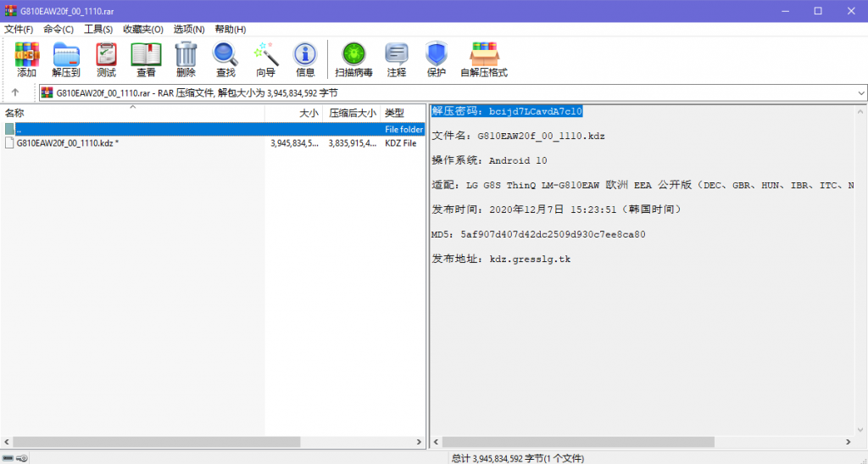Viewport: 868px width, 464px height.
Task: Open the 命令(C) menu
Action: 58,30
